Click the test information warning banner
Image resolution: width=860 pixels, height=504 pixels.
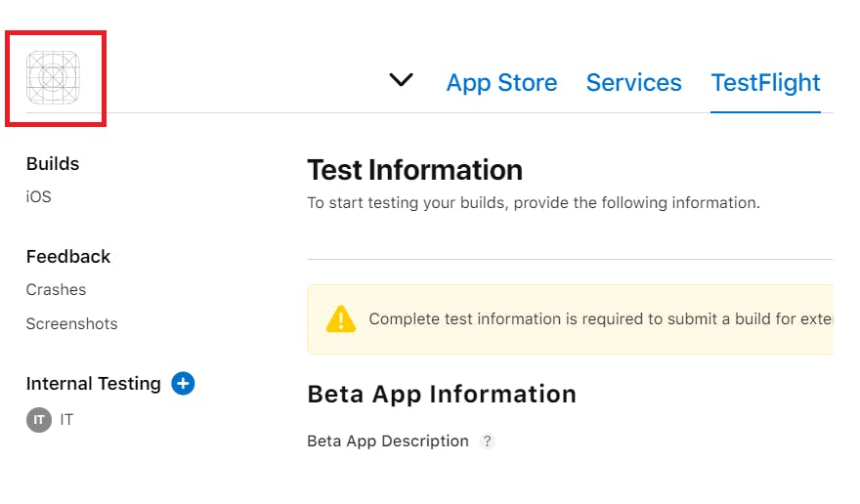pos(586,319)
